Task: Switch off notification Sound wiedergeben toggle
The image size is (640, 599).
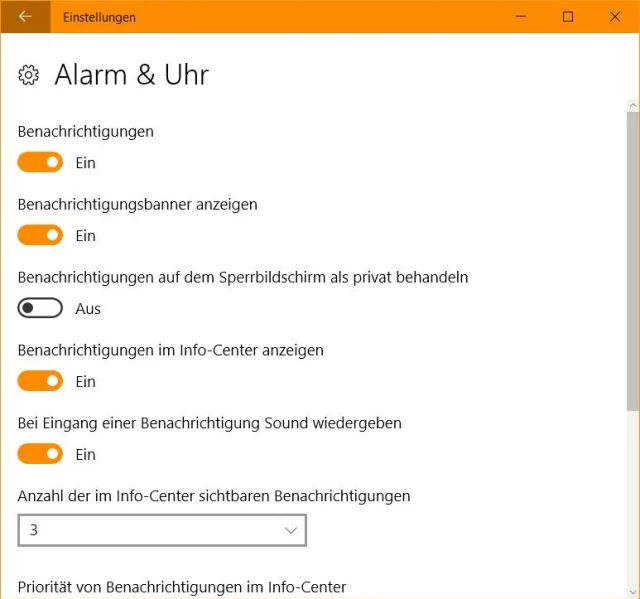Action: [40, 454]
